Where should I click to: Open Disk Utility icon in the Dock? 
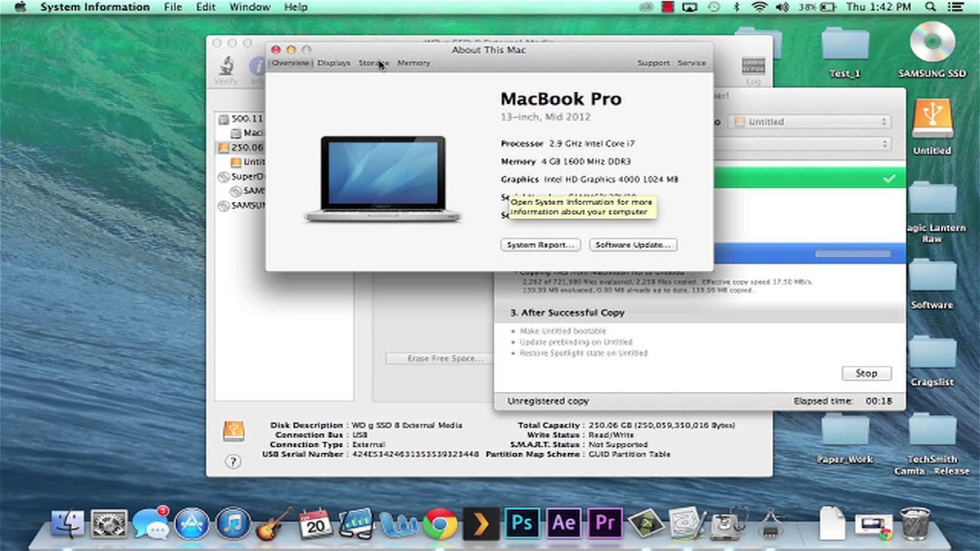click(727, 524)
